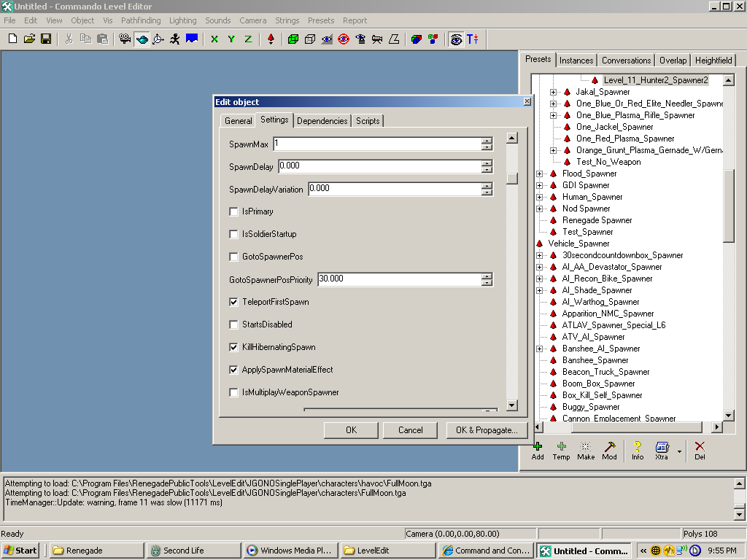Restrict movement to the X axis
Screen dimensions: 747x560
point(214,39)
